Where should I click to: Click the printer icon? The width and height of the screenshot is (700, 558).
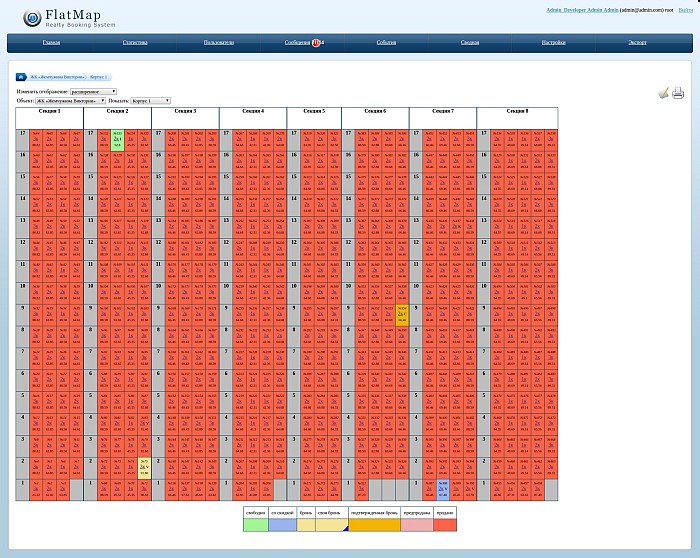click(678, 93)
